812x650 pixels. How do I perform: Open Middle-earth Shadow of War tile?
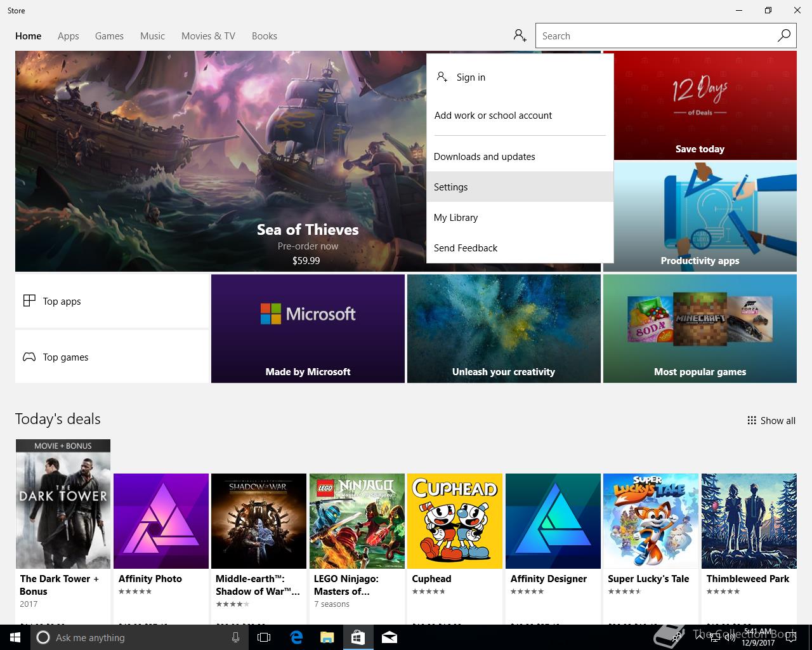pos(259,548)
